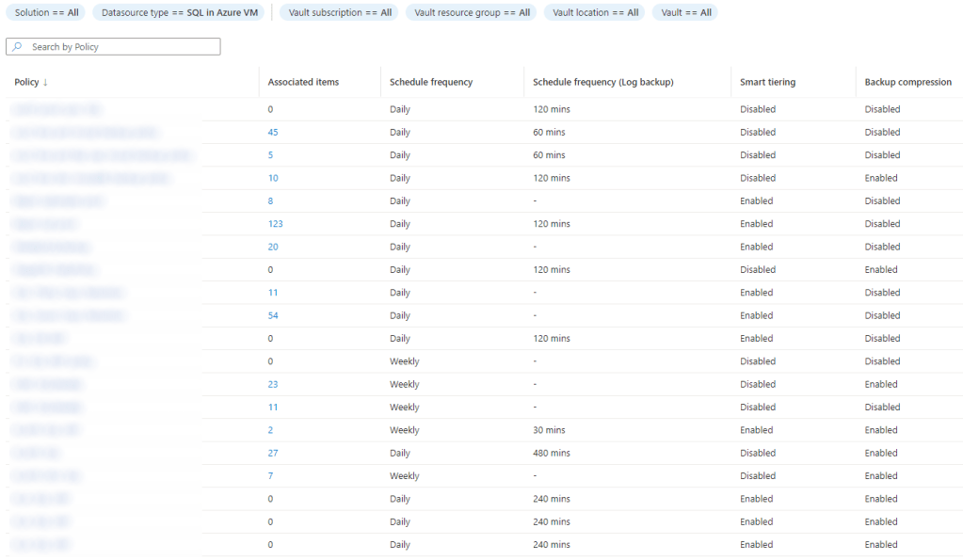Open the 123 associated items link
Screen dimensions: 963x560
[x=275, y=224]
